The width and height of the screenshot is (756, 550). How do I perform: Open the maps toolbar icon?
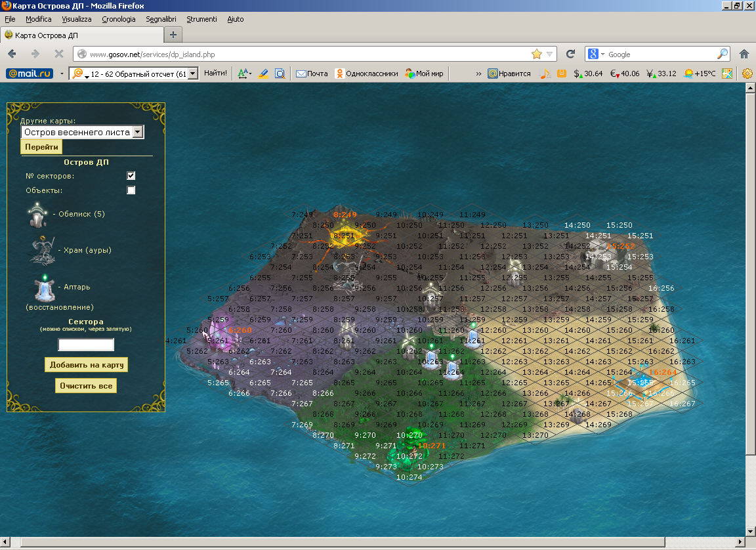[727, 74]
